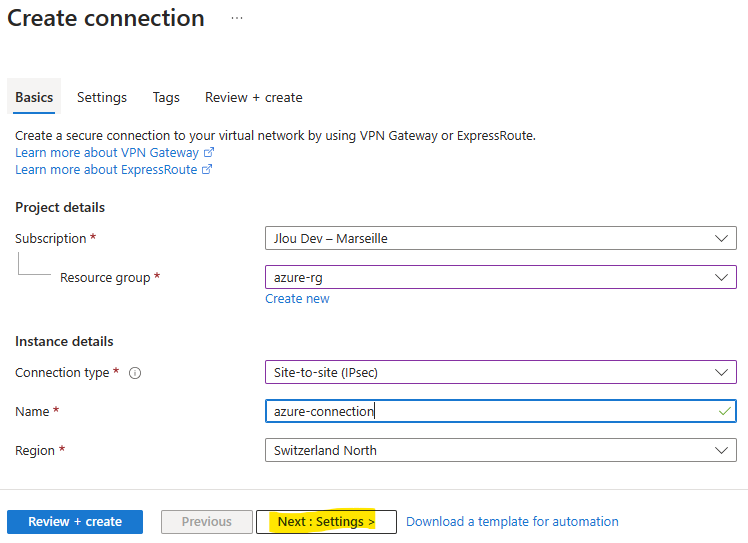The height and width of the screenshot is (543, 748).
Task: Switch to the Settings tab
Action: pyautogui.click(x=102, y=97)
